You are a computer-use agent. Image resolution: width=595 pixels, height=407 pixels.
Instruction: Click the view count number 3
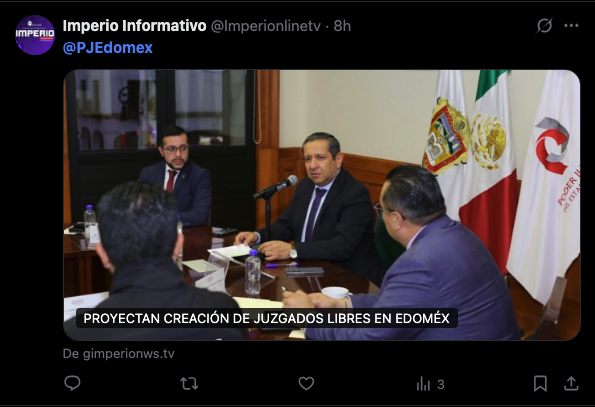coord(441,384)
